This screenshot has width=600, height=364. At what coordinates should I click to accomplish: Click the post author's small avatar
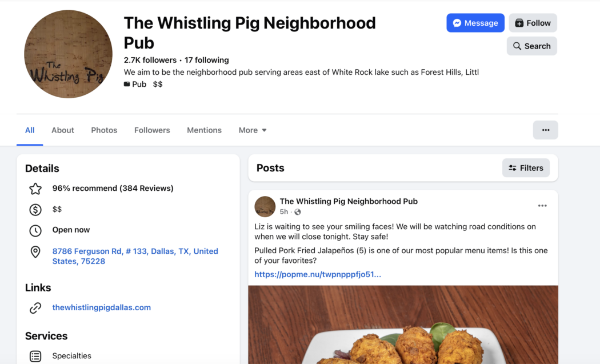pos(265,206)
